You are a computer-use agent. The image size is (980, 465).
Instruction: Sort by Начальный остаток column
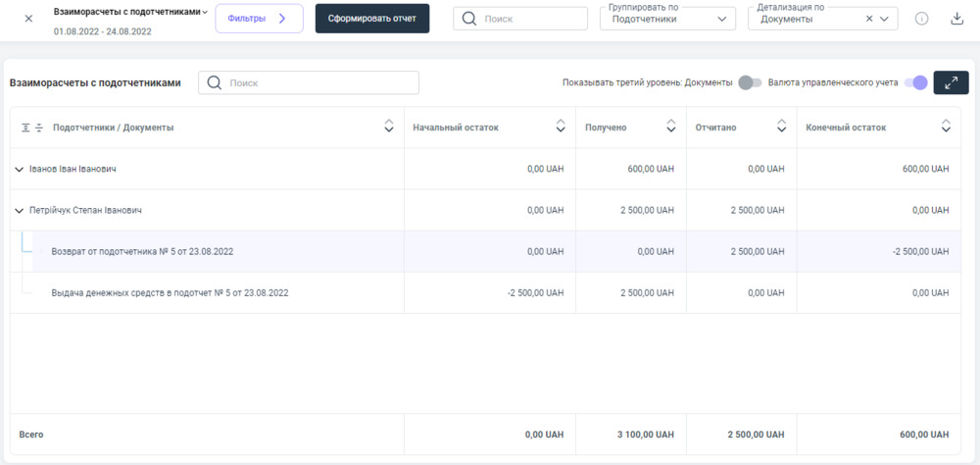pyautogui.click(x=561, y=127)
